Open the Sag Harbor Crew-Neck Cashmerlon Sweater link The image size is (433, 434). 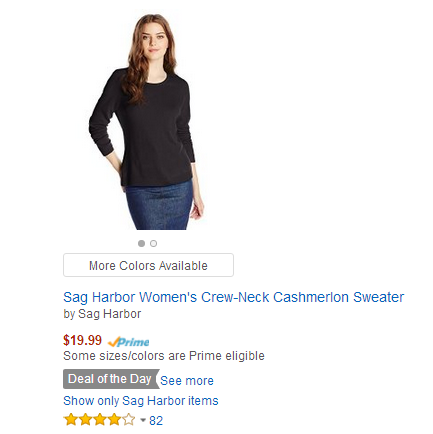[x=233, y=297]
